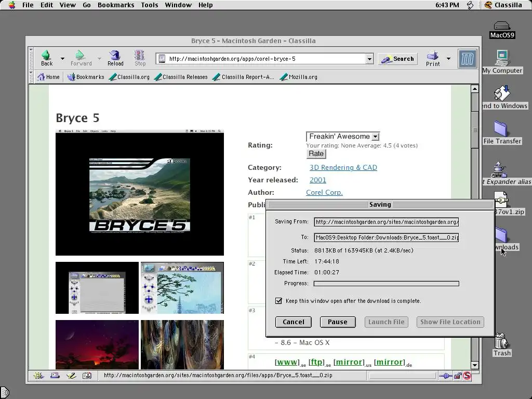Image resolution: width=532 pixels, height=399 pixels.
Task: Open Mail component from status bar
Action: coord(55,376)
